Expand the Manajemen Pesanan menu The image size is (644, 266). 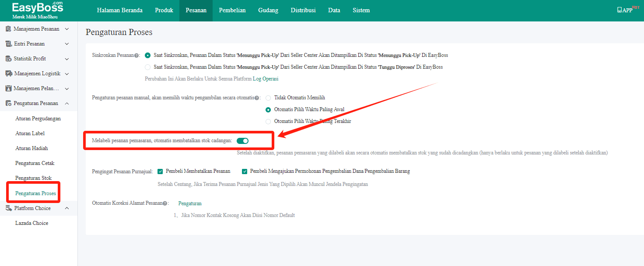pos(67,29)
